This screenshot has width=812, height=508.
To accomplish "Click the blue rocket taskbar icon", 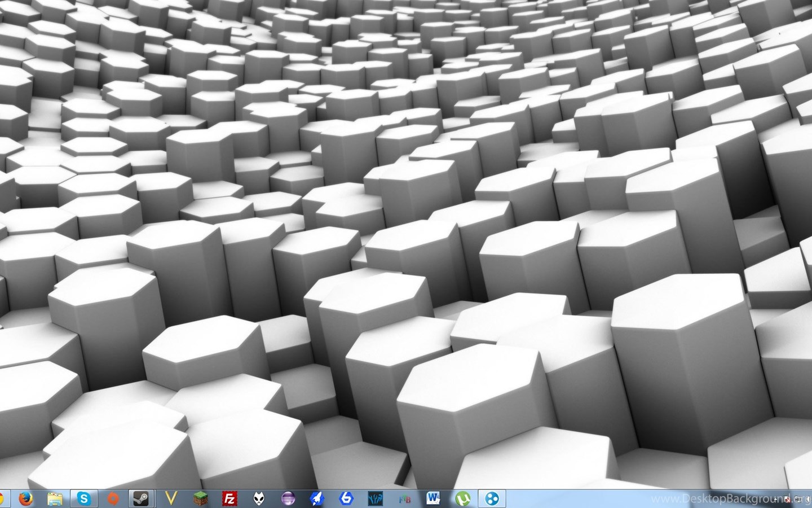I will pos(317,499).
